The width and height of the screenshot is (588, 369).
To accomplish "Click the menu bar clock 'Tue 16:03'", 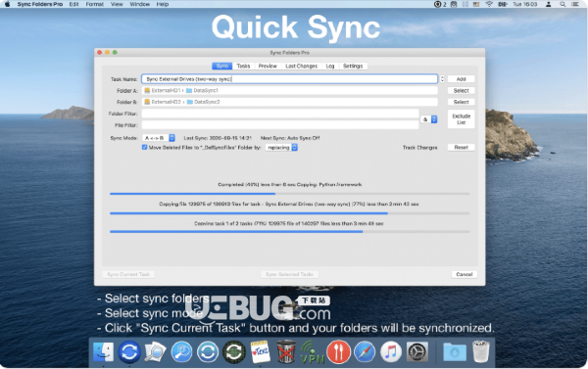I will (x=525, y=4).
